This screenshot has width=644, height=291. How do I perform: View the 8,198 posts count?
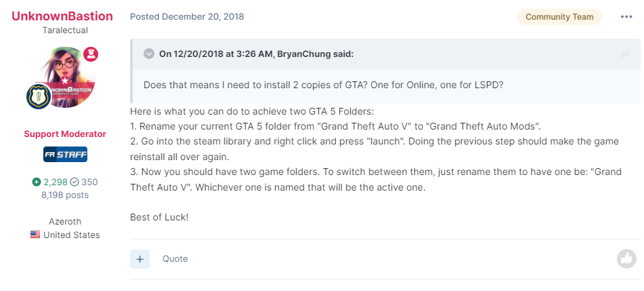point(65,195)
